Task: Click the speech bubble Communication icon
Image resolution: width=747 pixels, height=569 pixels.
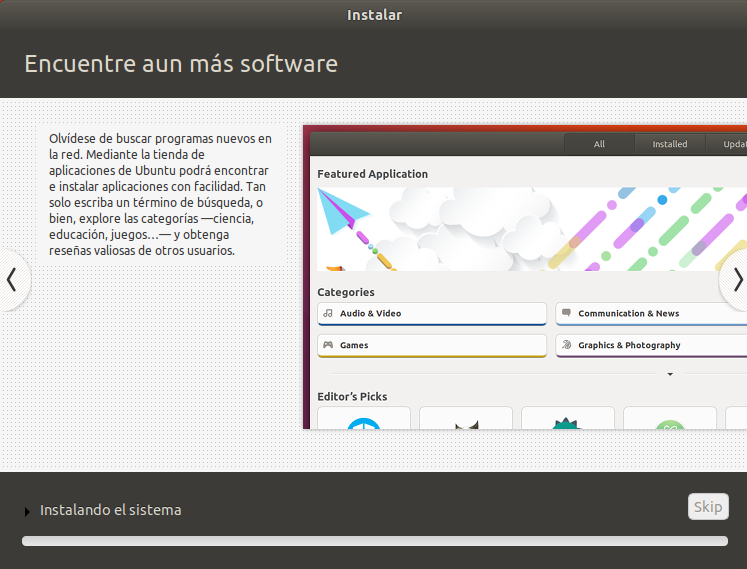Action: coord(566,313)
